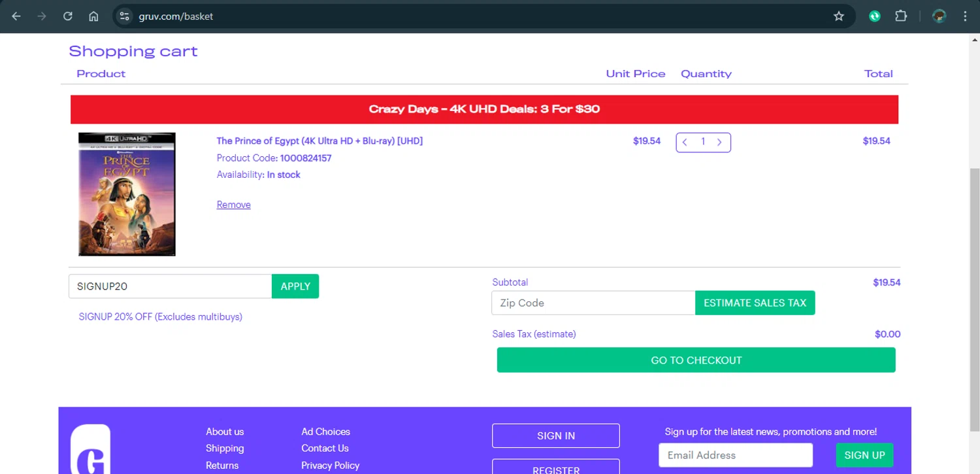This screenshot has height=474, width=980.
Task: Reload the gruv.com basket page
Action: click(x=68, y=16)
